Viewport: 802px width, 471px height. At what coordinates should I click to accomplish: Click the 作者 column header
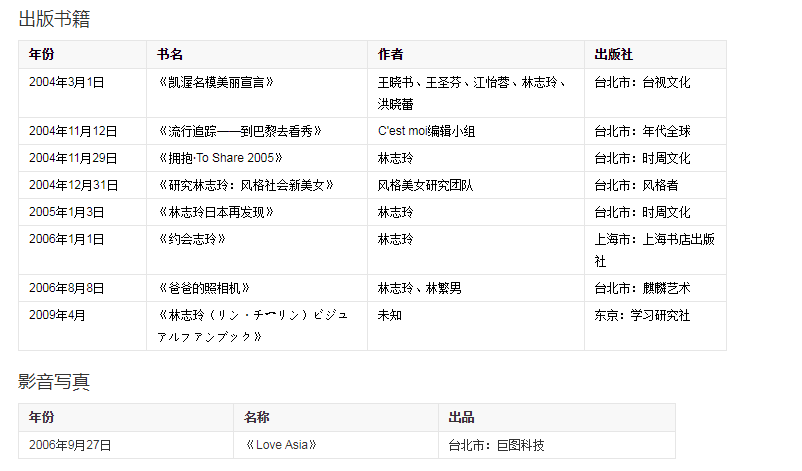(x=390, y=55)
